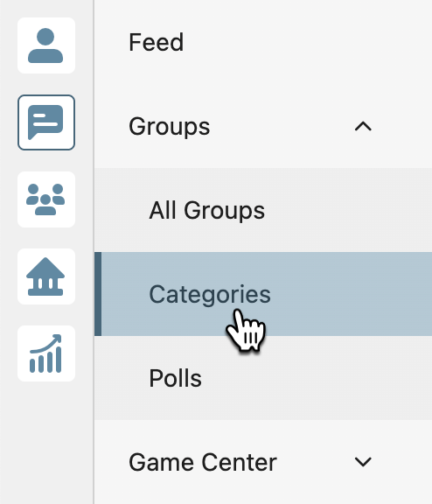This screenshot has height=504, width=432.
Task: Click the dark accent bar beside Categories
Action: pos(98,294)
